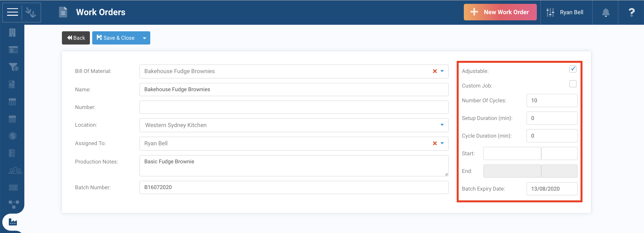
Task: Click the Number Of Cycles field
Action: pos(552,101)
